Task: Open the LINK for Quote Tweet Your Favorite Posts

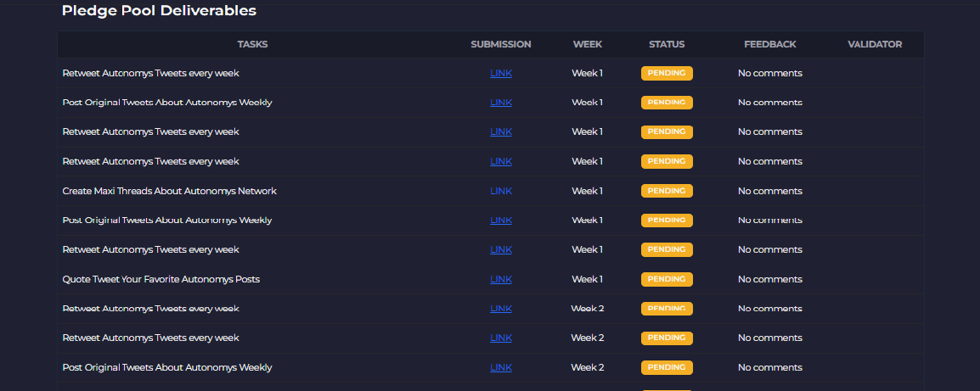Action: point(501,279)
